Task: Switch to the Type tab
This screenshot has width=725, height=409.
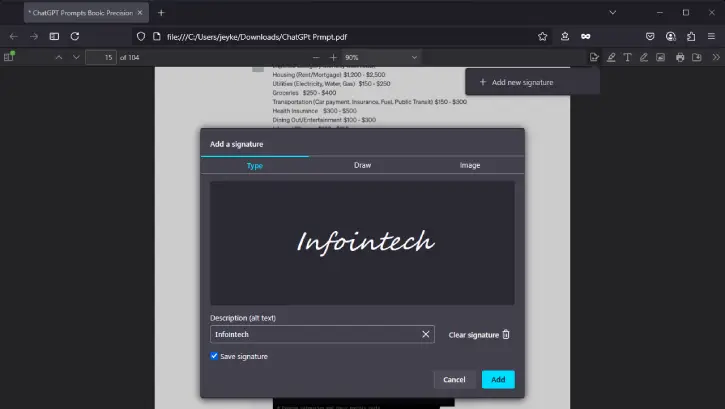Action: [255, 165]
